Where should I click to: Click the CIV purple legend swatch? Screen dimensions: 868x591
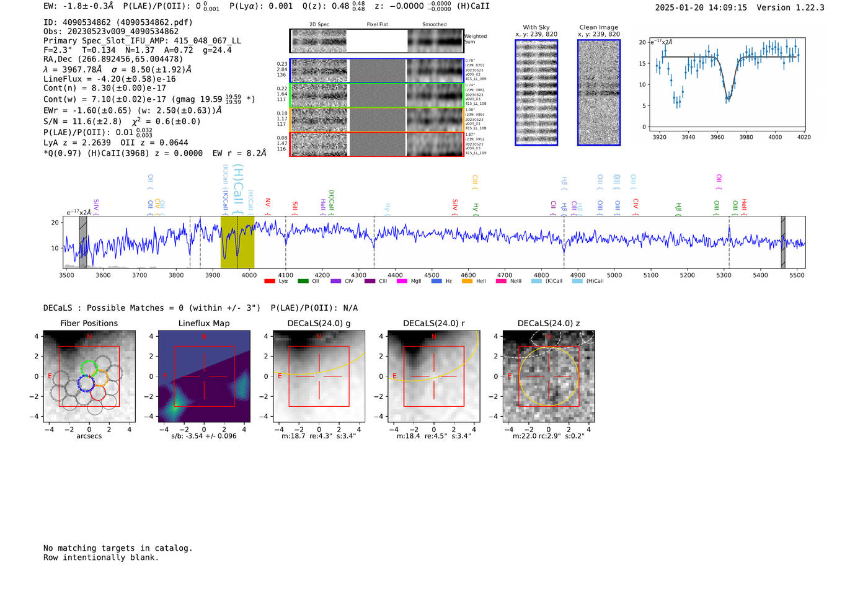(x=335, y=281)
